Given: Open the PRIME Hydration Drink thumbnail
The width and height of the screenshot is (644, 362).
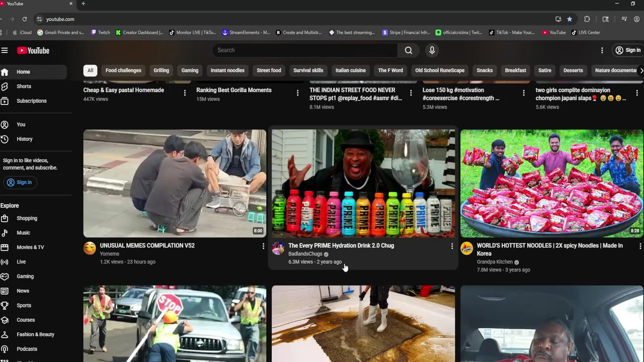Looking at the screenshot, I should pyautogui.click(x=363, y=184).
